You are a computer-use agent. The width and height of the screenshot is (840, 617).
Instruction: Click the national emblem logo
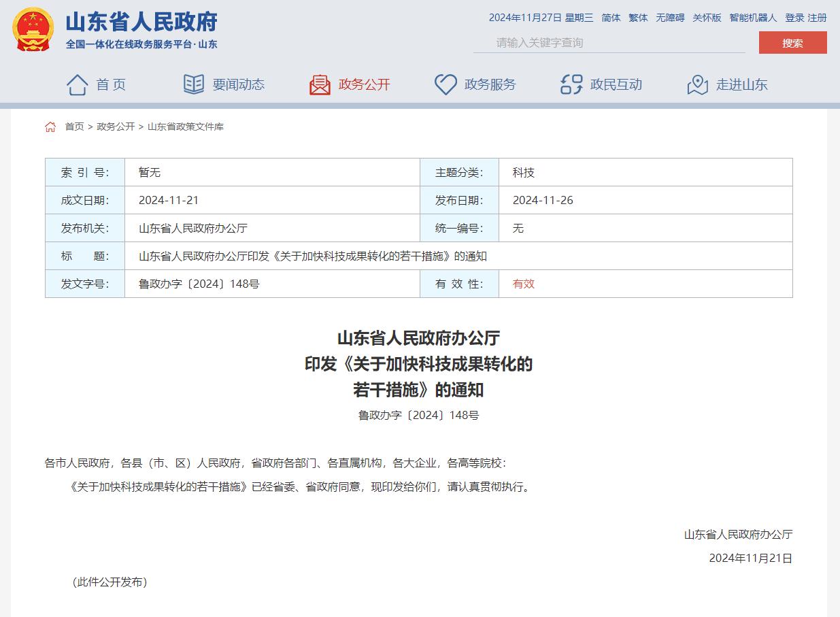(x=33, y=29)
